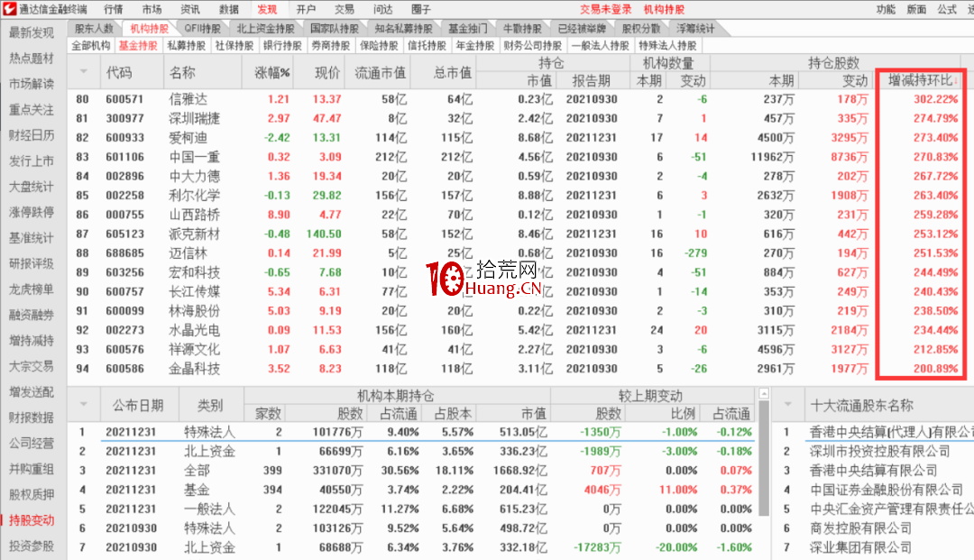The height and width of the screenshot is (560, 974).
Task: Switch to the 股东人数 tab
Action: coord(95,29)
